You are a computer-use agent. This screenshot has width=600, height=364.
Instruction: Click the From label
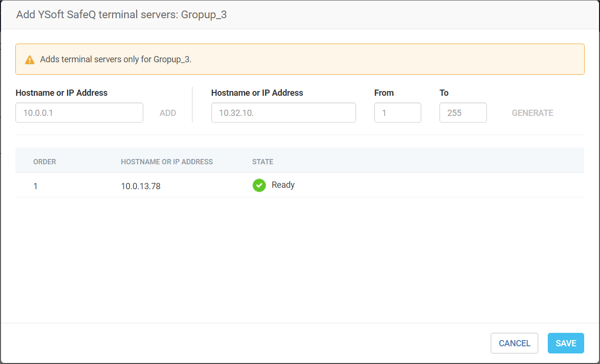click(x=384, y=93)
